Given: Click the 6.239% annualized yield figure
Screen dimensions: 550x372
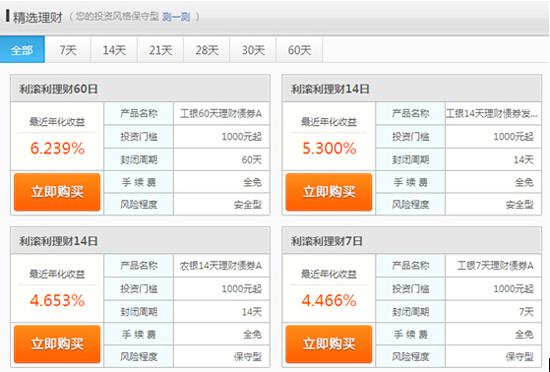Looking at the screenshot, I should coord(57,148).
